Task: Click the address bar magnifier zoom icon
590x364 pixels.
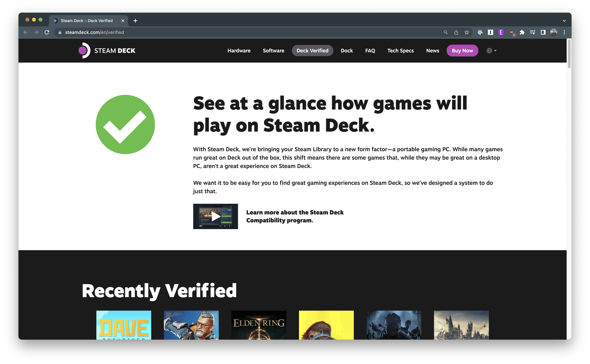Action: click(446, 32)
